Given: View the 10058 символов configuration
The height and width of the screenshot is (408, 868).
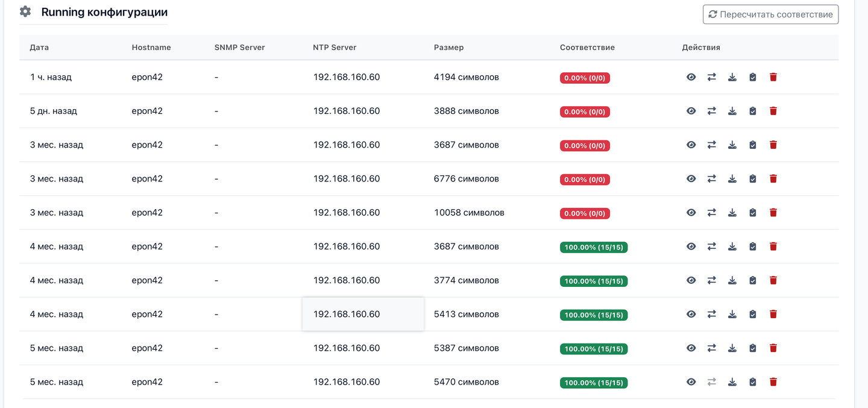Looking at the screenshot, I should (691, 212).
